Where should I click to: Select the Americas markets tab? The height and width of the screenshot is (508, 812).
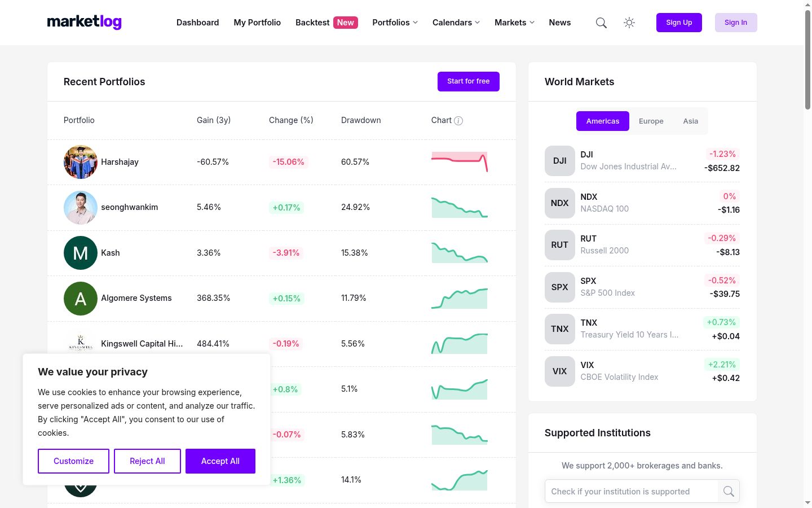(x=603, y=121)
